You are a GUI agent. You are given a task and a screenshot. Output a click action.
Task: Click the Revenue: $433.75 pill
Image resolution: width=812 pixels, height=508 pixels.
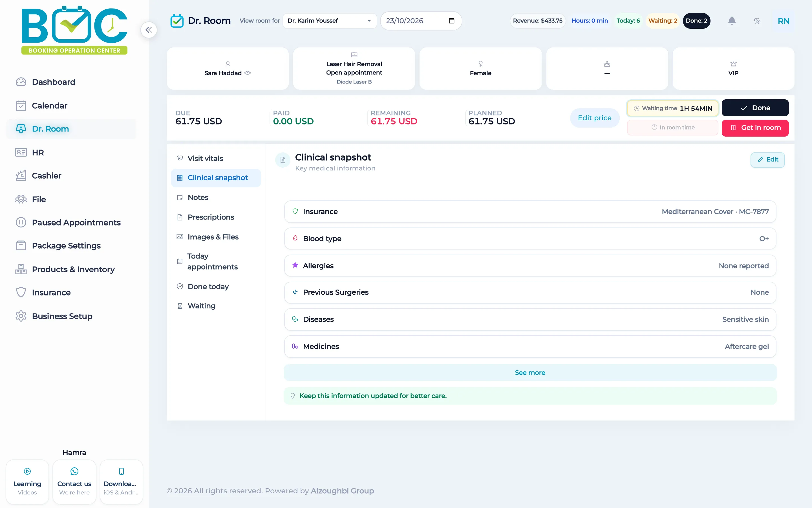(x=538, y=21)
